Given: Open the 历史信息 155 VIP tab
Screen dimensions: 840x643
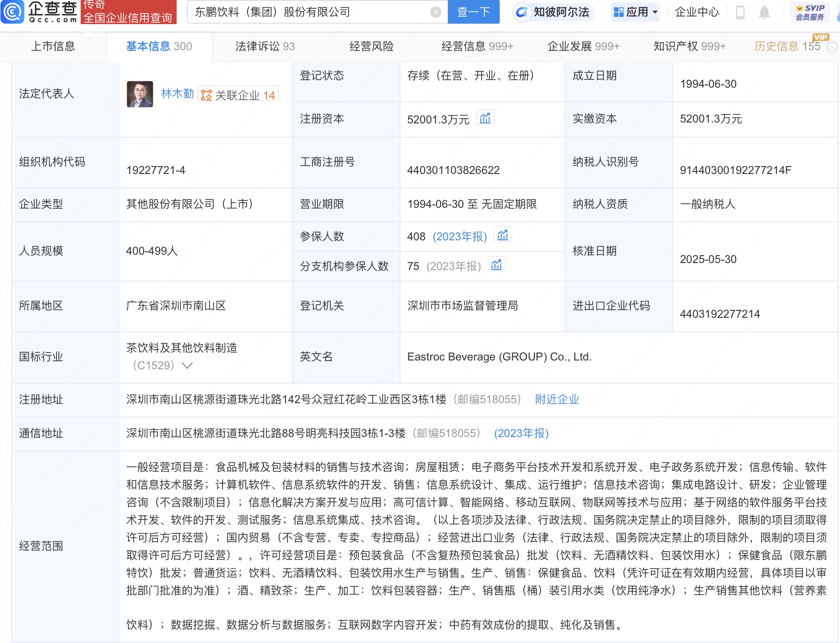Looking at the screenshot, I should (788, 46).
